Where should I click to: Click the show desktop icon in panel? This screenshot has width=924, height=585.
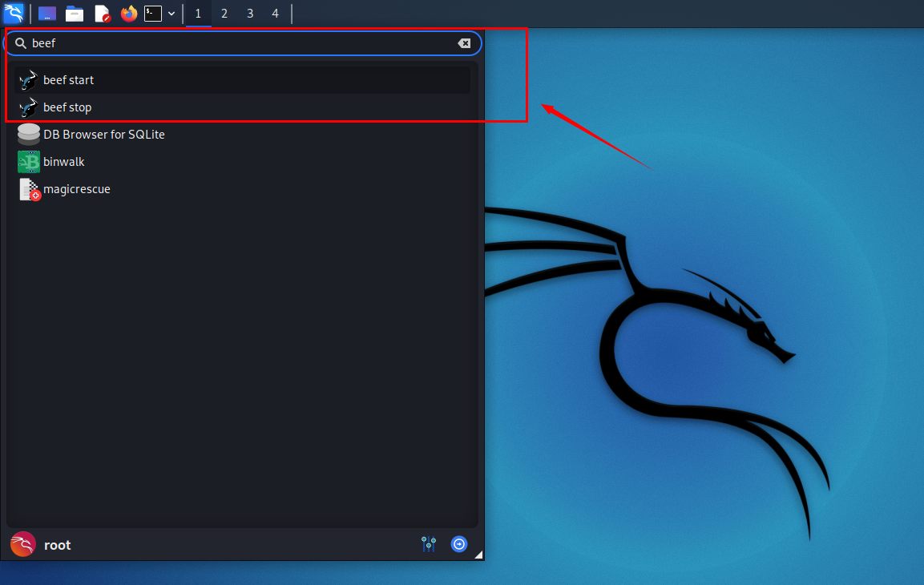coord(47,13)
